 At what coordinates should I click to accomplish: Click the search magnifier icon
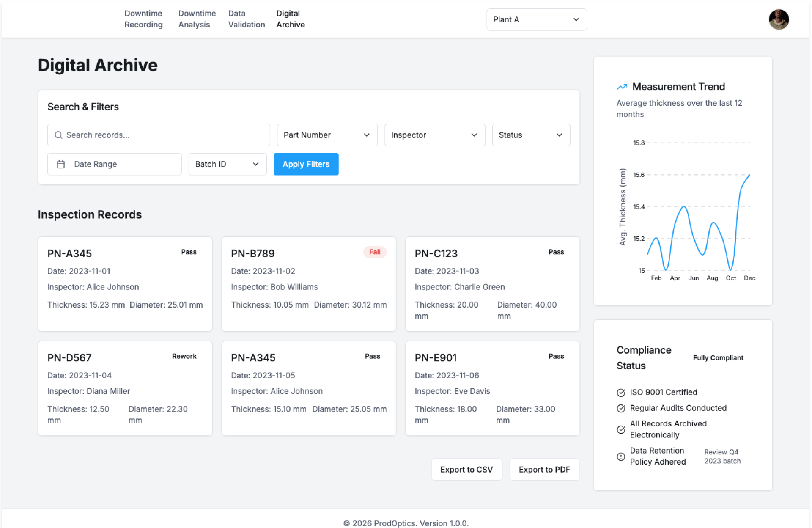tap(58, 135)
